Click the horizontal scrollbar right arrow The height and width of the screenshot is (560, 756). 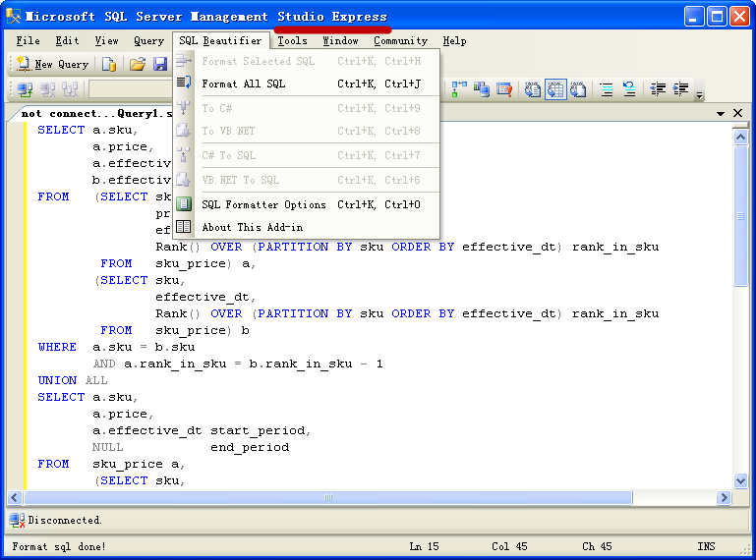[724, 498]
